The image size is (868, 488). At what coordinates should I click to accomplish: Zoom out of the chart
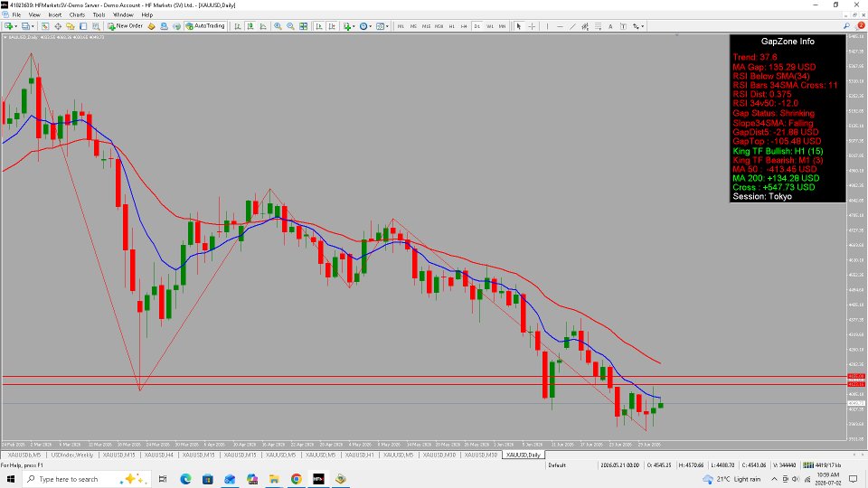[290, 26]
